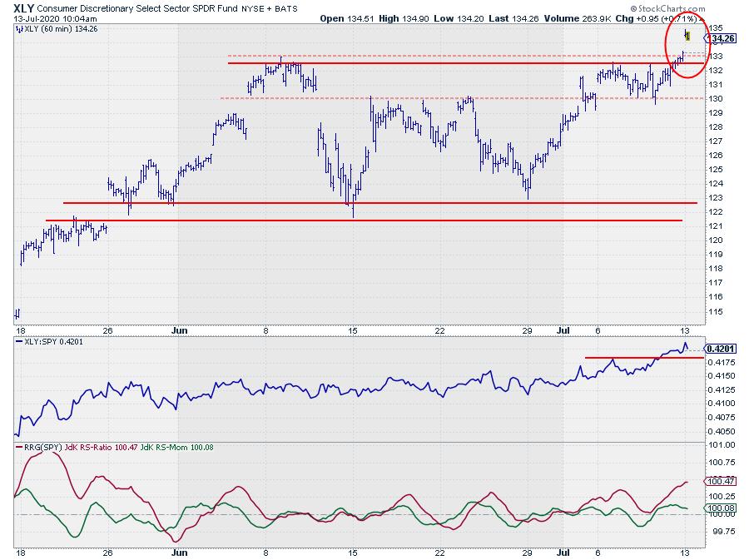Click the latest yellow price bar inside red circle

click(687, 35)
